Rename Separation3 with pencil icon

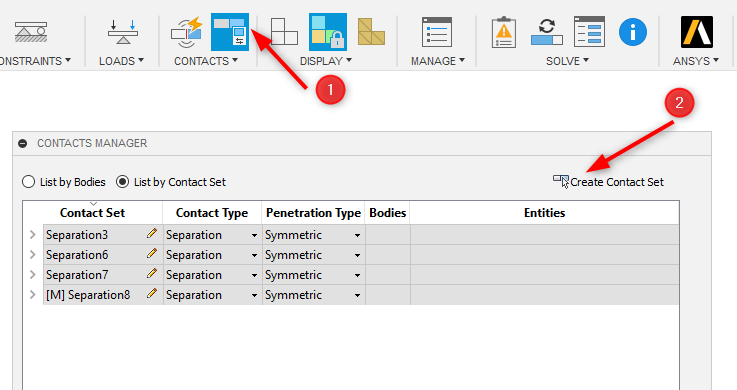pos(151,234)
